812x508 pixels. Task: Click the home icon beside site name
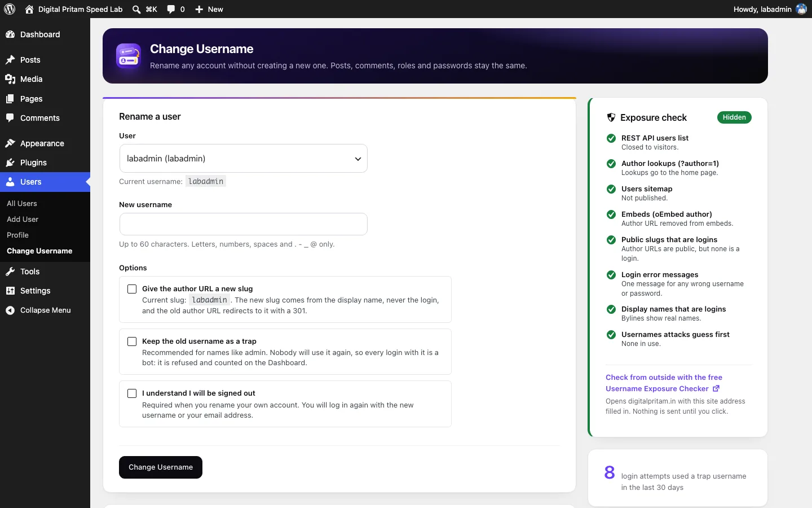pos(29,9)
